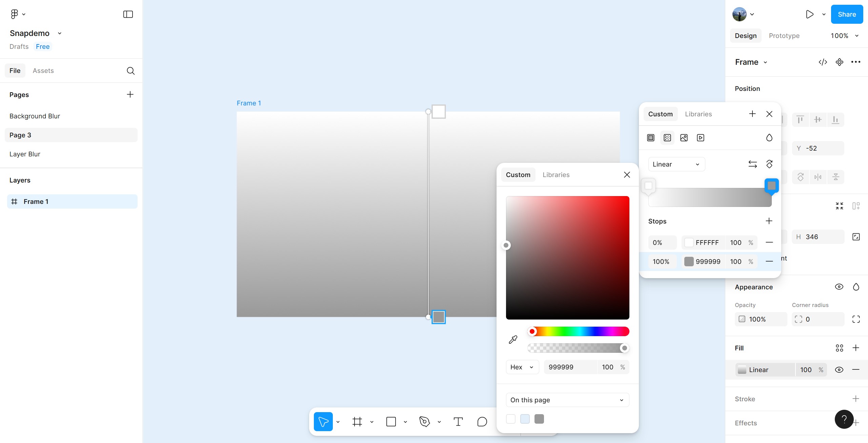Open the Hex color format dropdown
Image resolution: width=868 pixels, height=443 pixels.
(x=522, y=367)
